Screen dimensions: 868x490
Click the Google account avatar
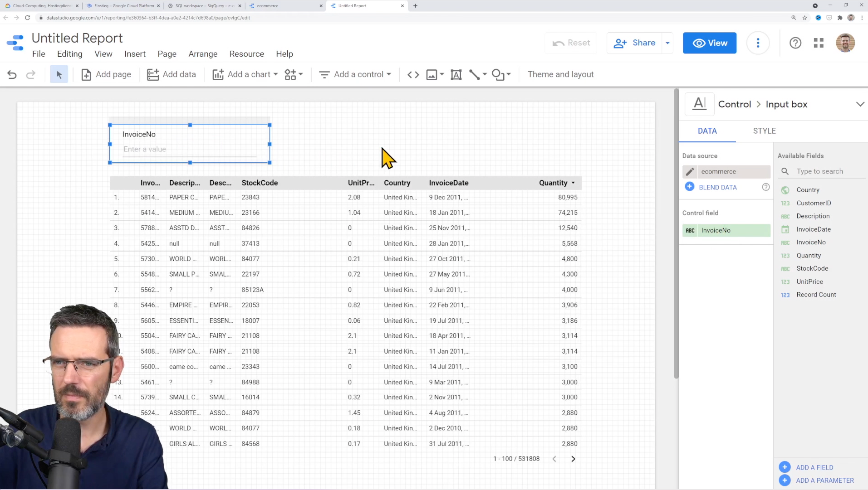[x=845, y=43]
